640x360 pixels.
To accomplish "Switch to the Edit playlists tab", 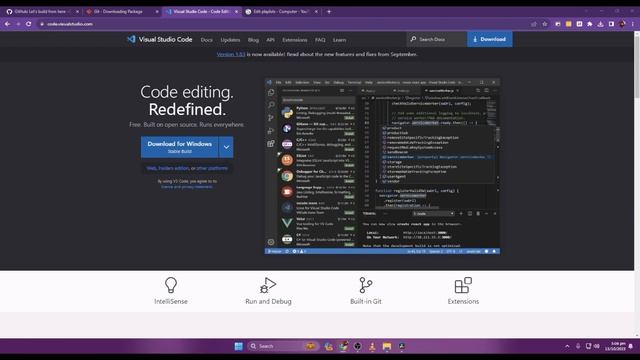I will pyautogui.click(x=280, y=12).
